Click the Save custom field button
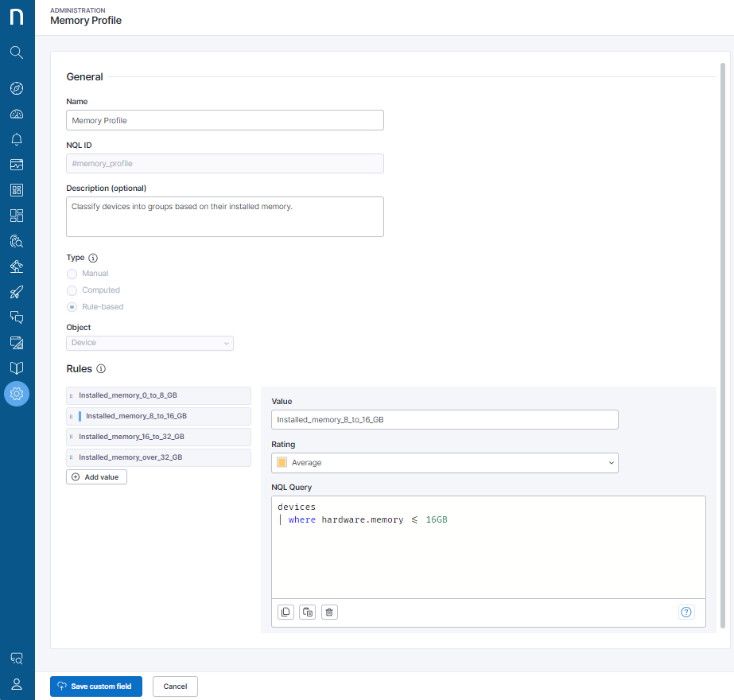The height and width of the screenshot is (700, 734). pyautogui.click(x=96, y=686)
